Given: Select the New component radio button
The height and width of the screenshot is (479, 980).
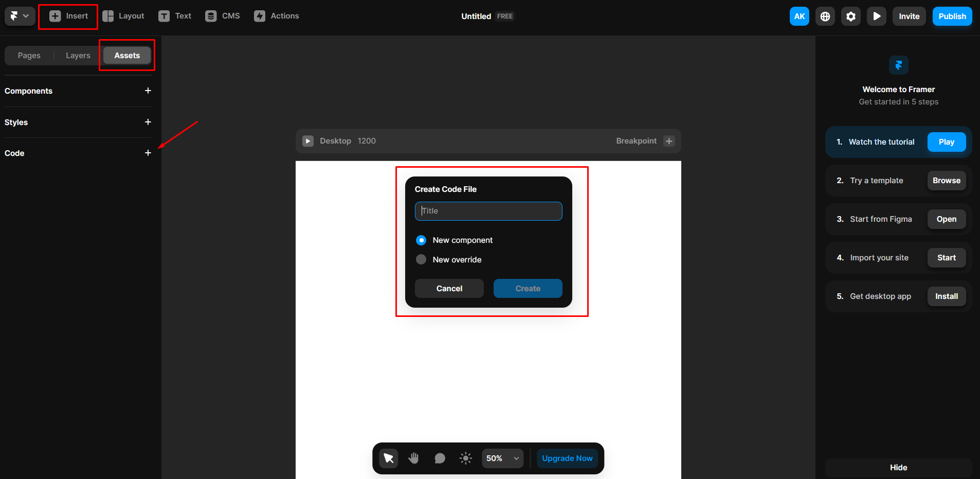Looking at the screenshot, I should (x=421, y=240).
